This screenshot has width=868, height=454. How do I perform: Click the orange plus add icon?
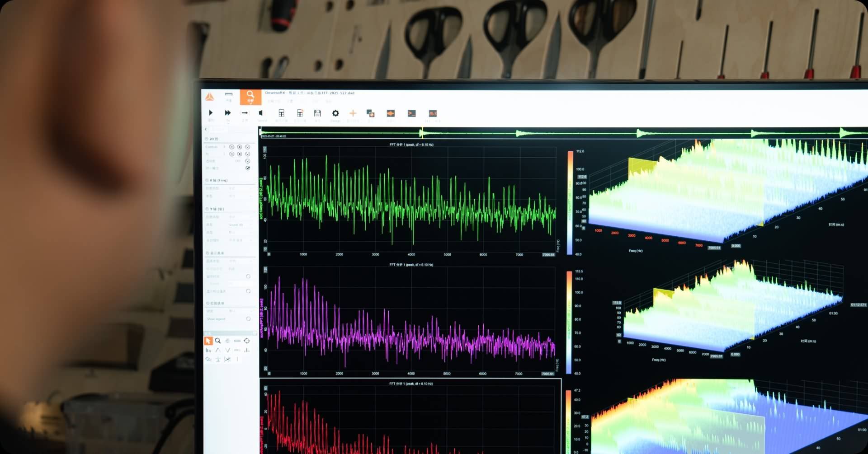[353, 113]
